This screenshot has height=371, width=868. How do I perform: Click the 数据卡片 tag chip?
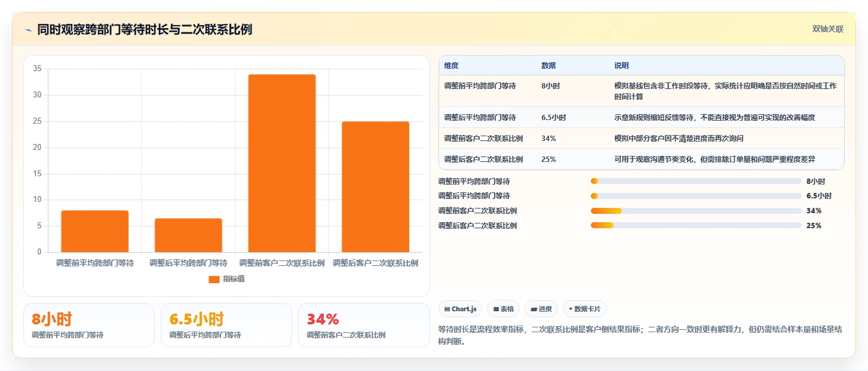[x=585, y=309]
